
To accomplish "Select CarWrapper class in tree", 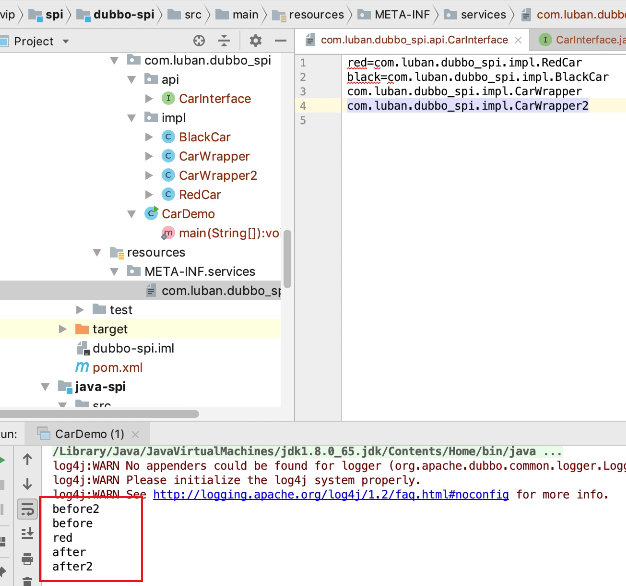I will [x=214, y=156].
